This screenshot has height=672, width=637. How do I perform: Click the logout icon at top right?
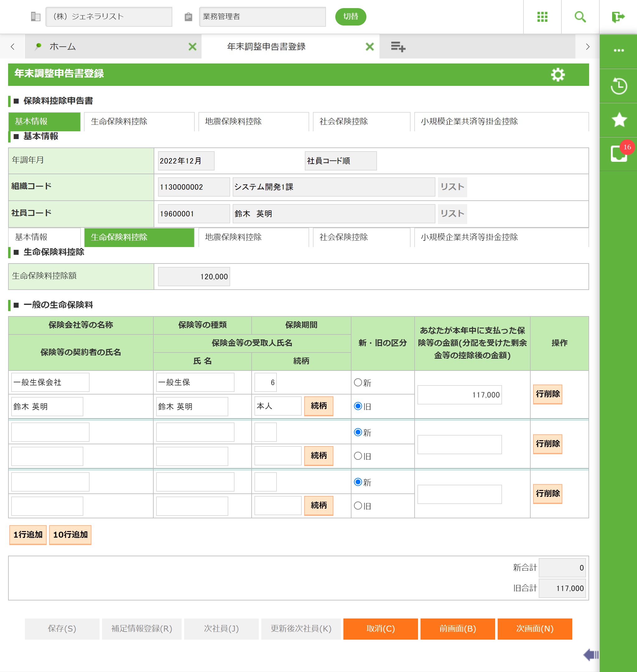tap(618, 16)
